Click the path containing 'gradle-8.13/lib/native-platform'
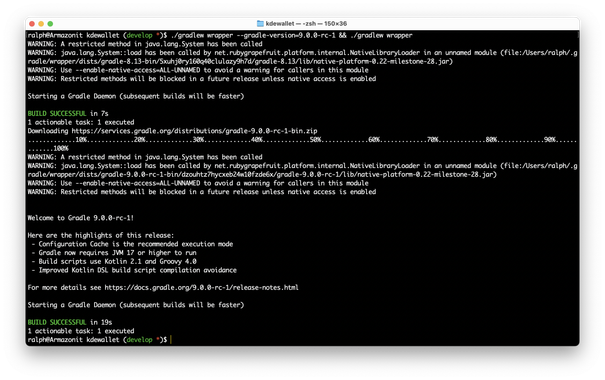This screenshot has height=380, width=605. point(240,61)
